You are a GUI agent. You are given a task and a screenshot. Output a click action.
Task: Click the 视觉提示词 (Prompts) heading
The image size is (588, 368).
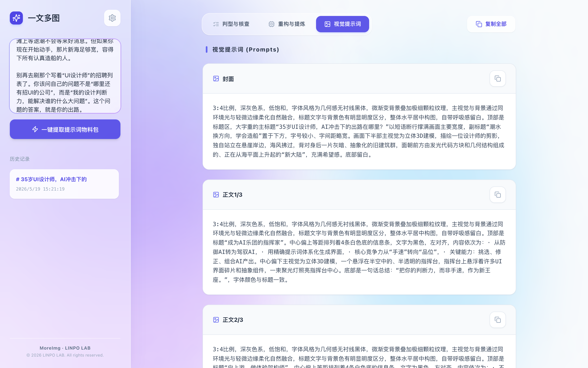(x=246, y=50)
